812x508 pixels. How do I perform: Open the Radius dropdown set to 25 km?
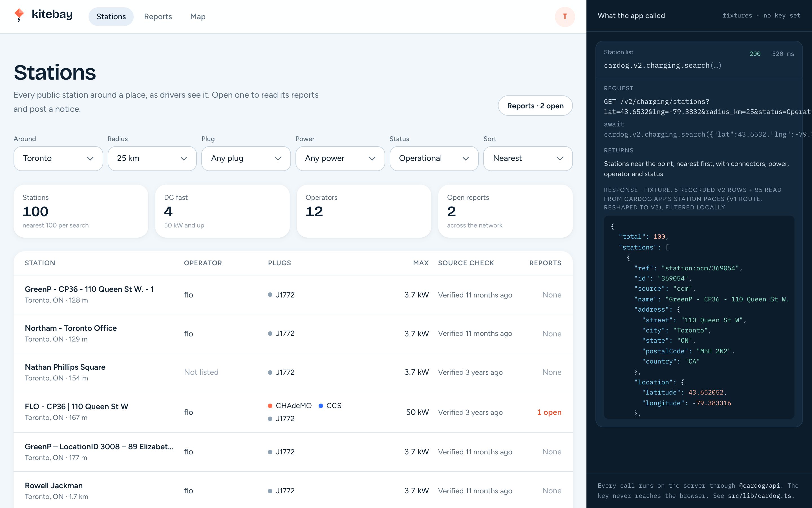(x=152, y=158)
